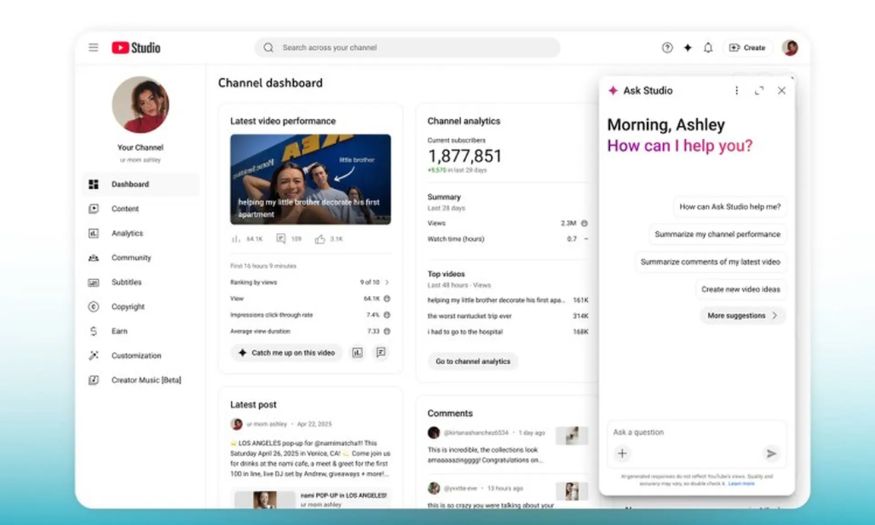Expand Ranking by views arrow

click(x=387, y=282)
